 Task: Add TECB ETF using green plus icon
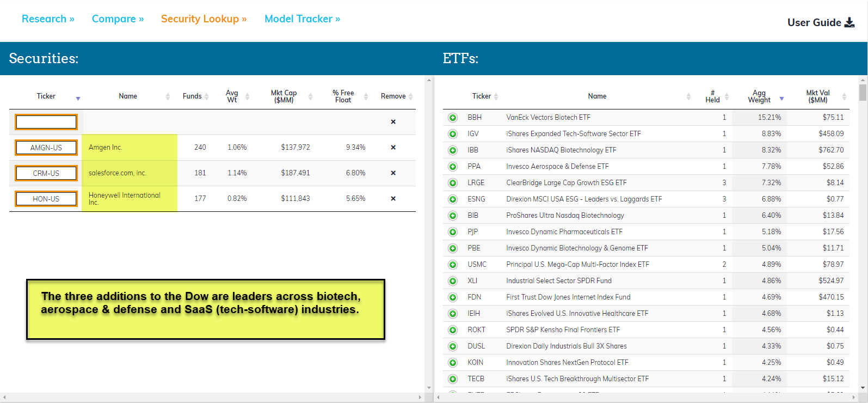[453, 379]
